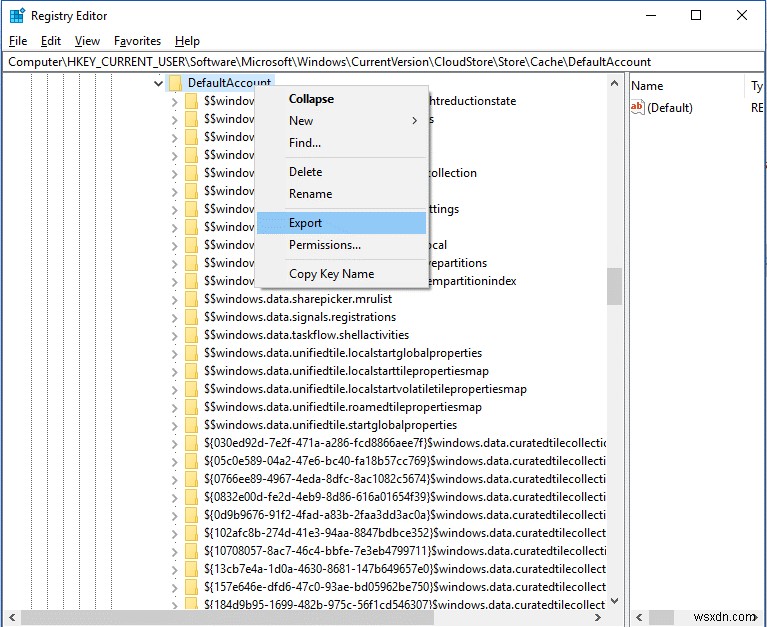
Task: Click folder icon of sharepicker.mrulist
Action: (191, 299)
